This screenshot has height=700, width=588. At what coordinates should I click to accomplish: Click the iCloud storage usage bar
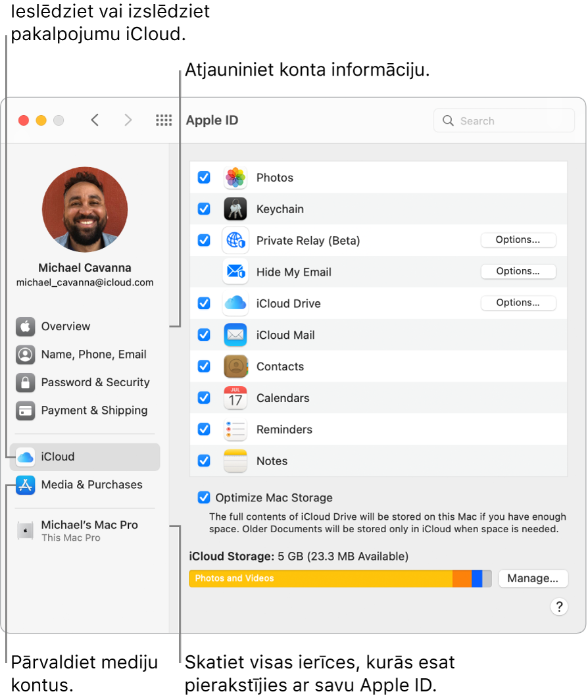pos(340,578)
